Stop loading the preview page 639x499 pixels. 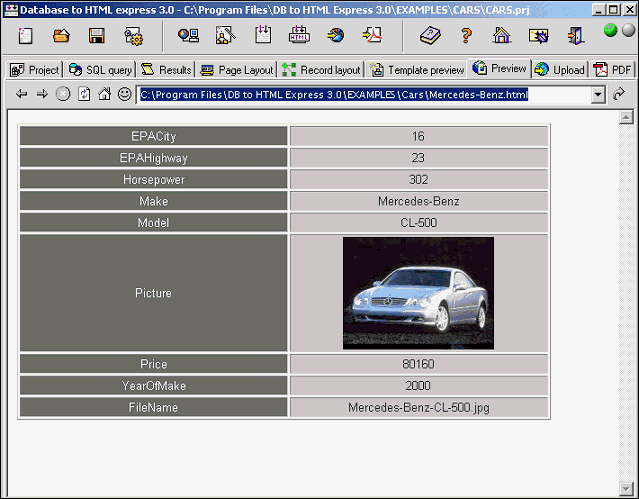pyautogui.click(x=63, y=94)
